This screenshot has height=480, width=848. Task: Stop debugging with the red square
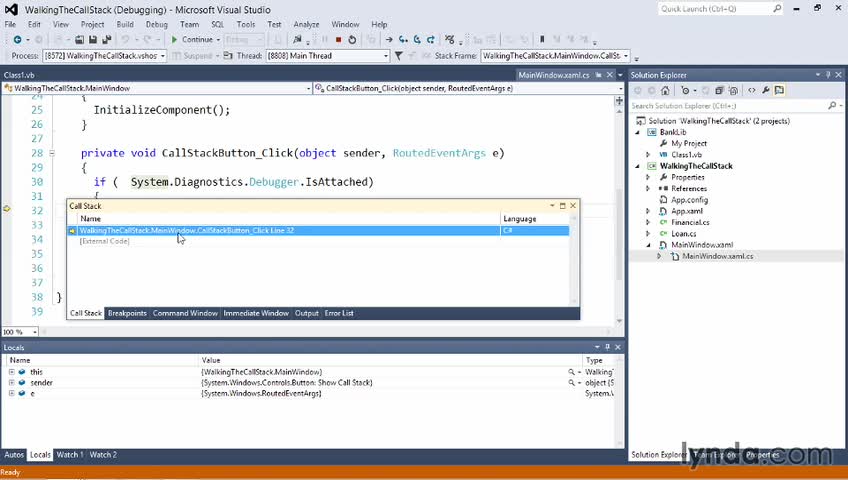pyautogui.click(x=339, y=39)
